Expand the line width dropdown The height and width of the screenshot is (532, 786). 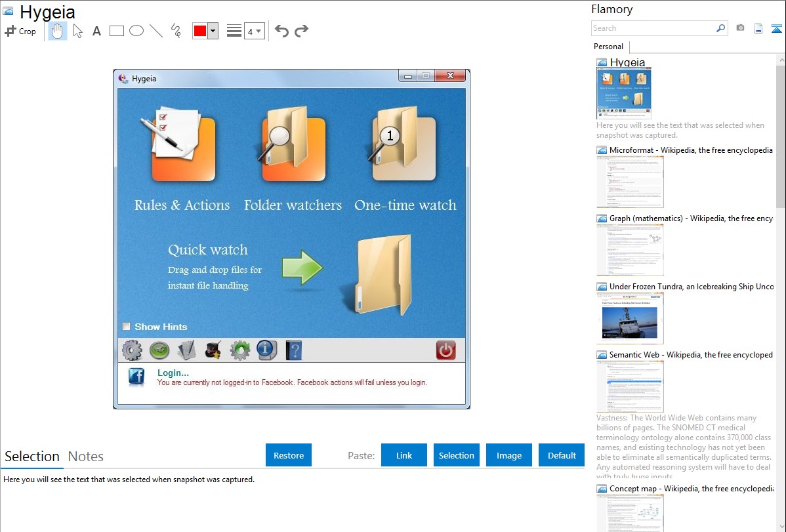[x=259, y=31]
